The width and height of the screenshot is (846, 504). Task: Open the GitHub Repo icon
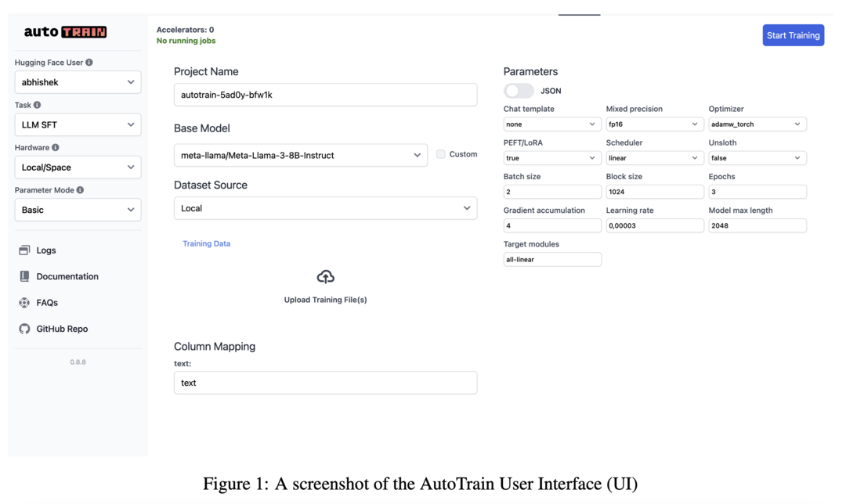pos(24,329)
